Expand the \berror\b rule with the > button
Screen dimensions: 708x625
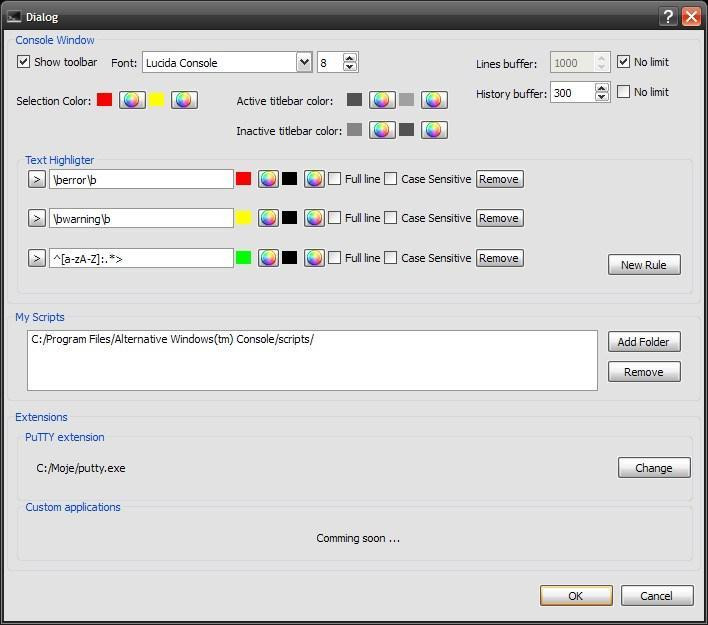pyautogui.click(x=37, y=179)
